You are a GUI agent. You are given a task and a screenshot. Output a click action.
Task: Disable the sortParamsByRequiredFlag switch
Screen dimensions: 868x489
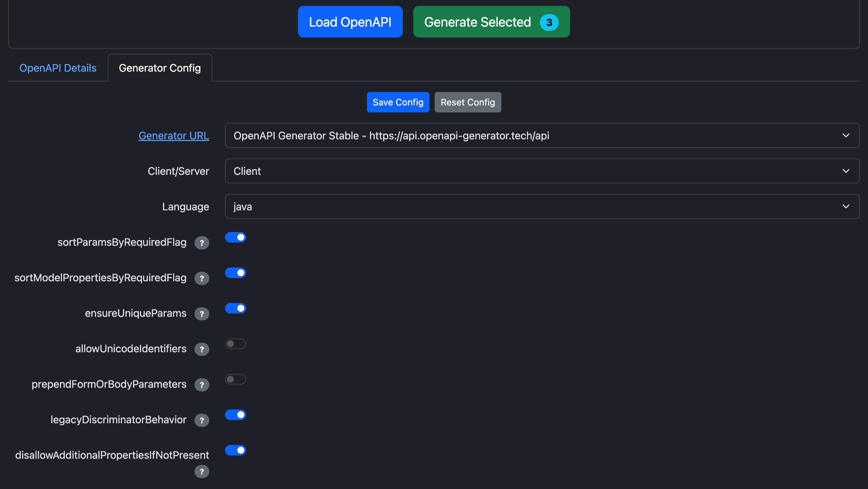click(x=236, y=237)
